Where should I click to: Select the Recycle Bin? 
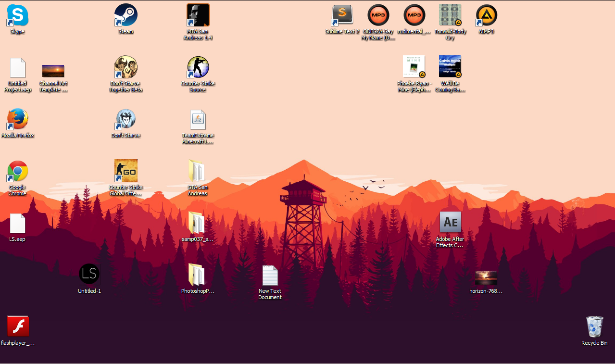[594, 327]
